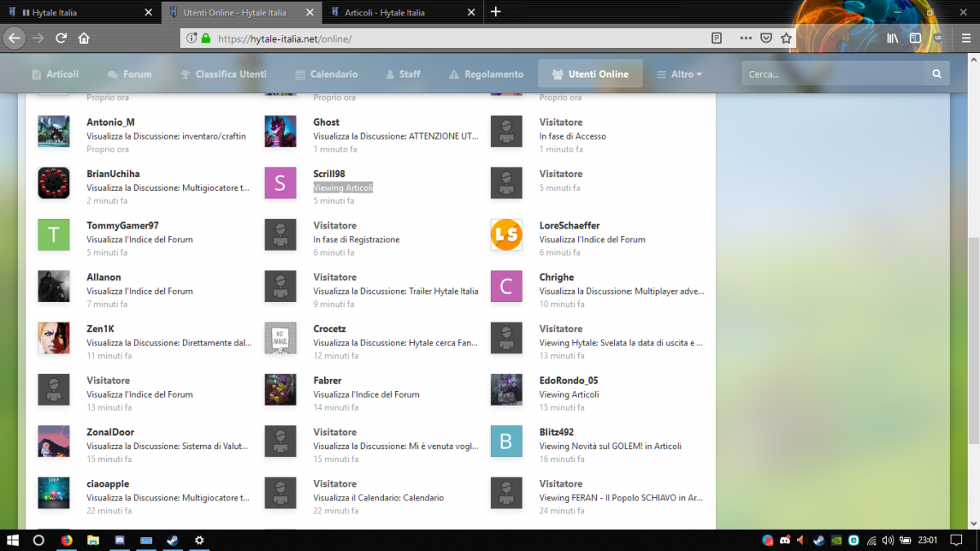Open Steam from taskbar
Screen dimensions: 980x551
point(172,540)
